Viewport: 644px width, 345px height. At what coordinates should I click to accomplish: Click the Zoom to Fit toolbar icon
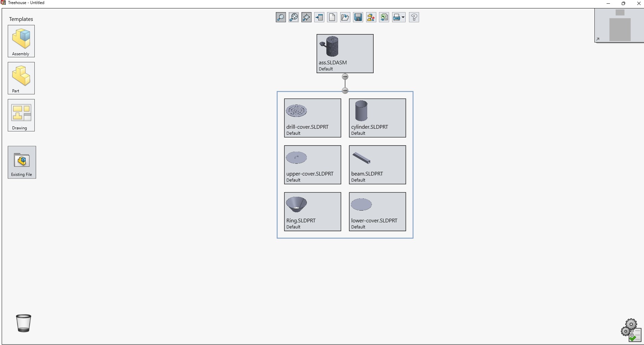[294, 17]
